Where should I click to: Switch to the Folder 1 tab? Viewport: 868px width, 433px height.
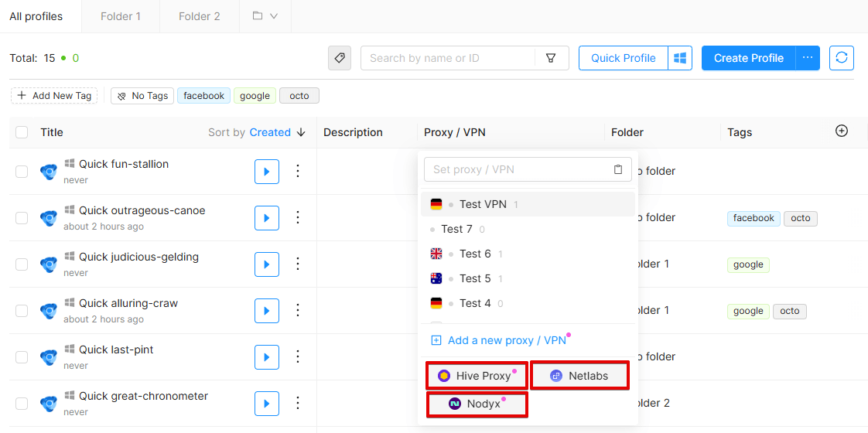(121, 16)
